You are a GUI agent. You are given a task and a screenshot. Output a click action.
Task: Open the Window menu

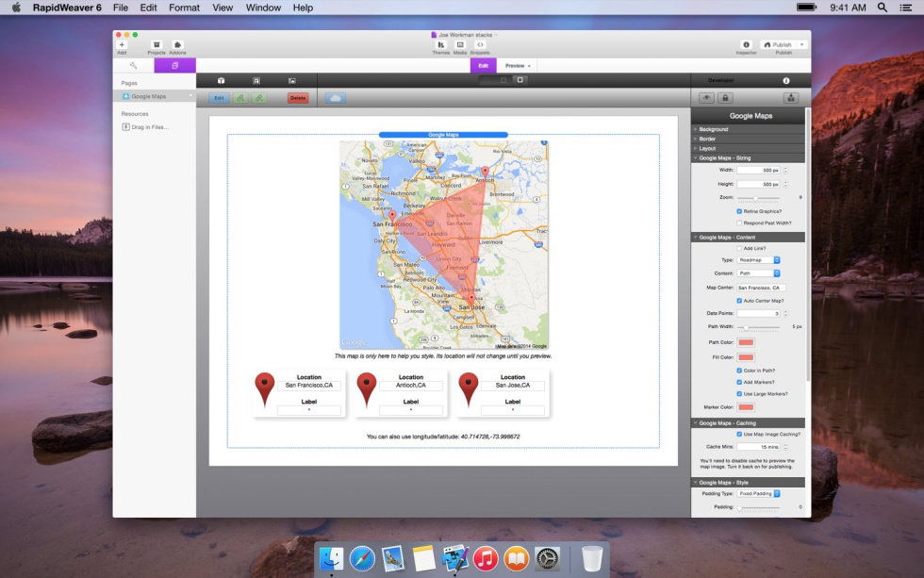tap(263, 8)
